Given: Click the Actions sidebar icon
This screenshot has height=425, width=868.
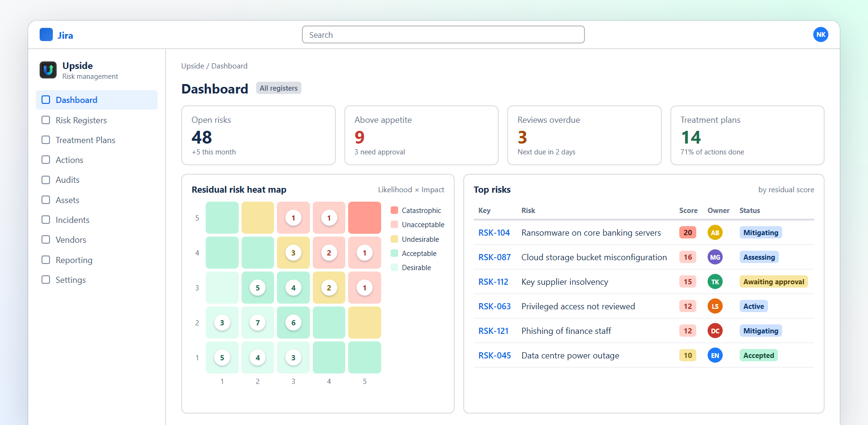Looking at the screenshot, I should pos(46,160).
